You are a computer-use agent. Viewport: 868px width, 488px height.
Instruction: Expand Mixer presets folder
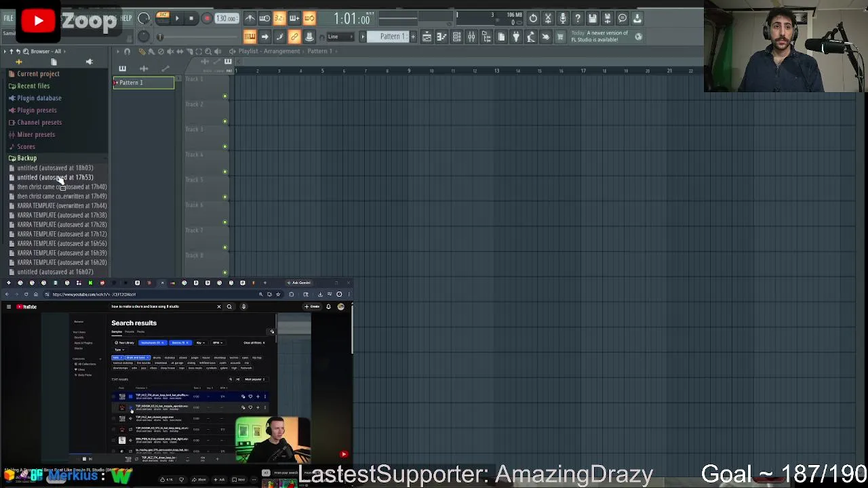tap(36, 135)
